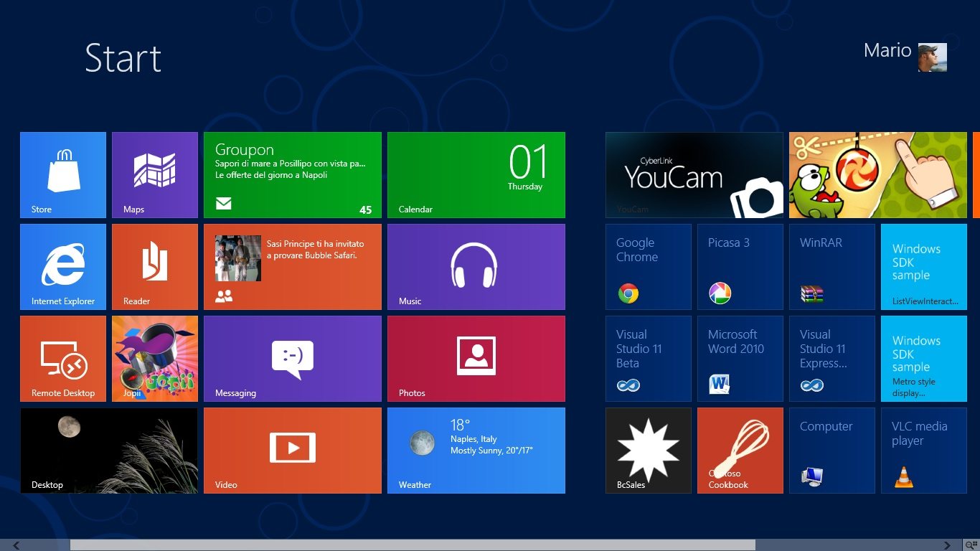Launch Google Chrome tile
This screenshot has width=980, height=551.
648,266
